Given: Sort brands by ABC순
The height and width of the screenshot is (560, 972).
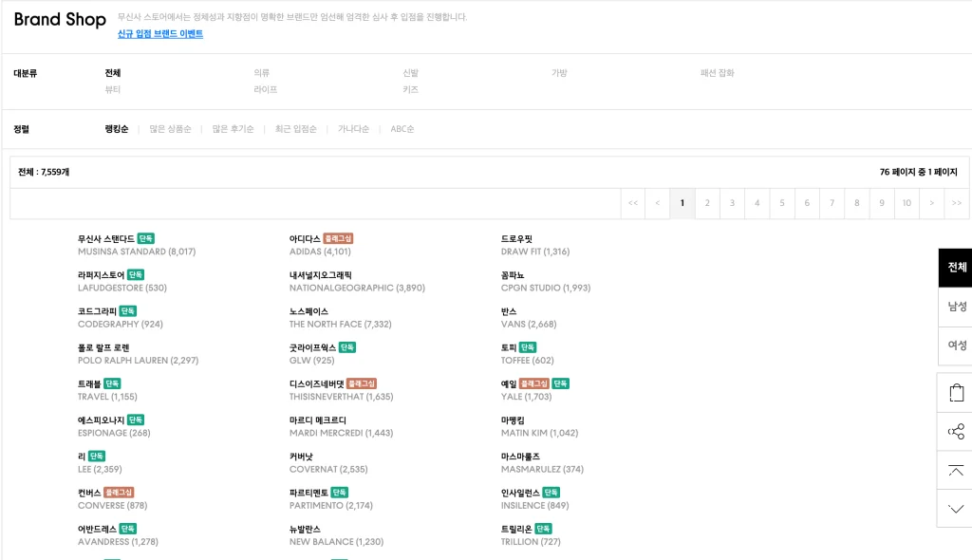Looking at the screenshot, I should click(402, 129).
